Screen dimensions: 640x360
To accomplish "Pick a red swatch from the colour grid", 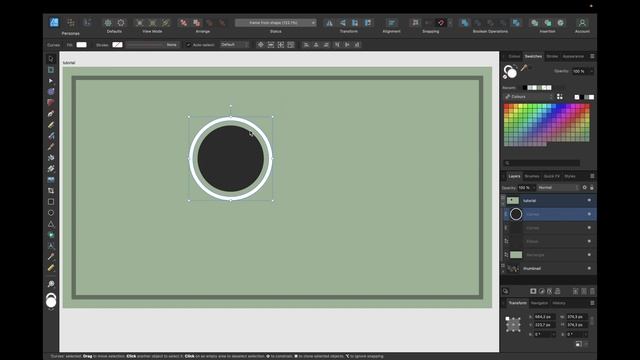I will (507, 107).
